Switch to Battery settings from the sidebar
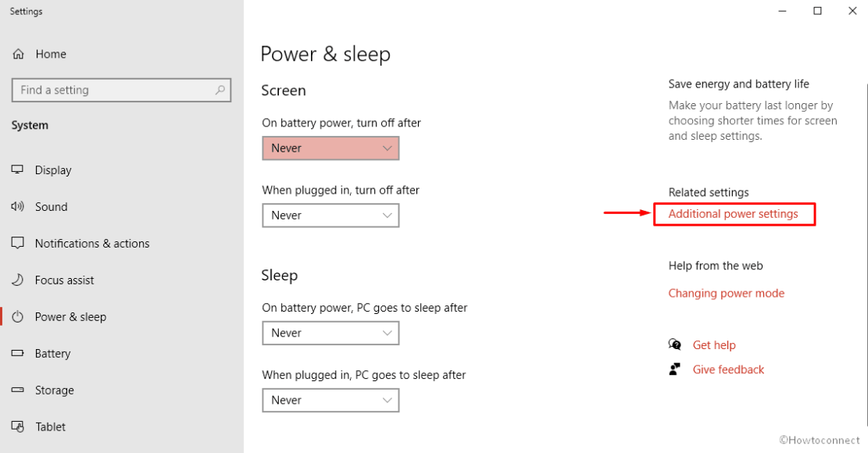Screen dimensions: 868x453 click(52, 353)
